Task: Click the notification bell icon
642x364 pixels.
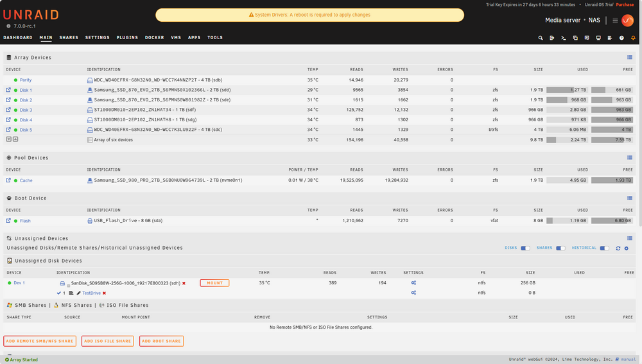Action: click(x=633, y=38)
